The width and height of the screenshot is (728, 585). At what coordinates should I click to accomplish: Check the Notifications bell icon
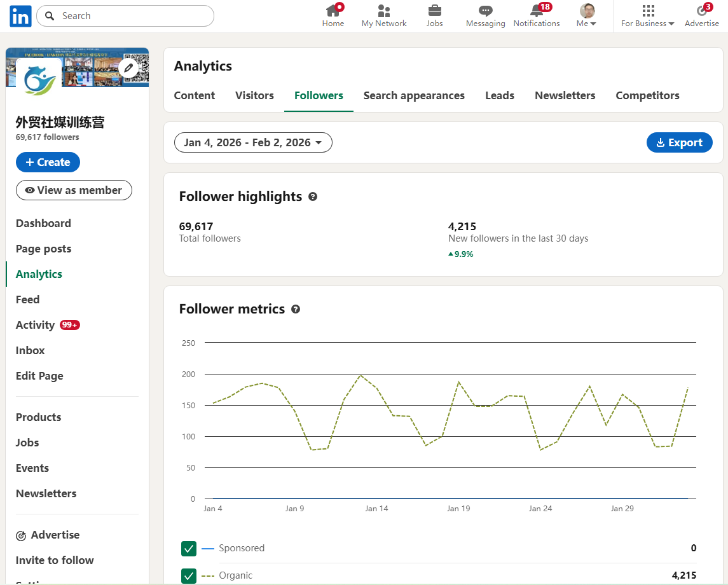(x=536, y=11)
